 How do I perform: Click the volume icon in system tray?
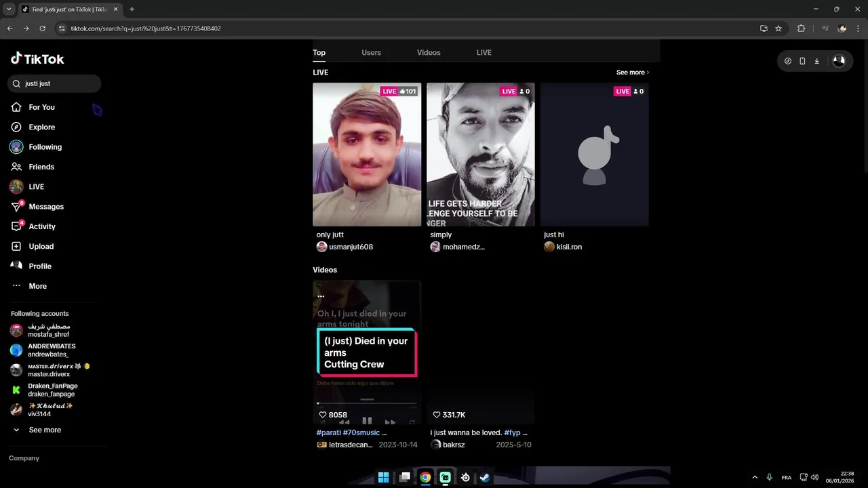pos(814,477)
